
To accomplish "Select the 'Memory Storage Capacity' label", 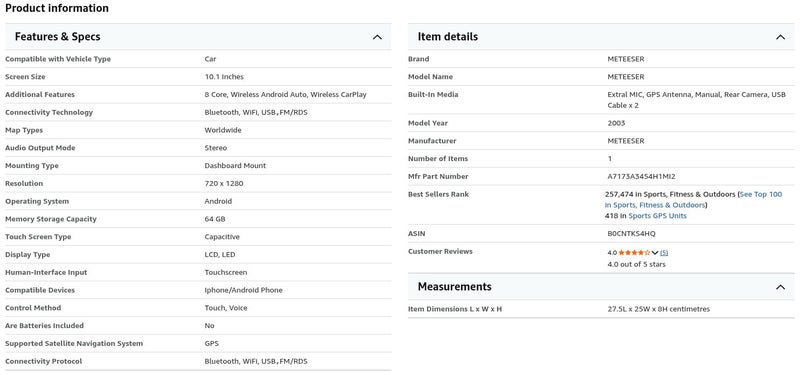I will (51, 219).
